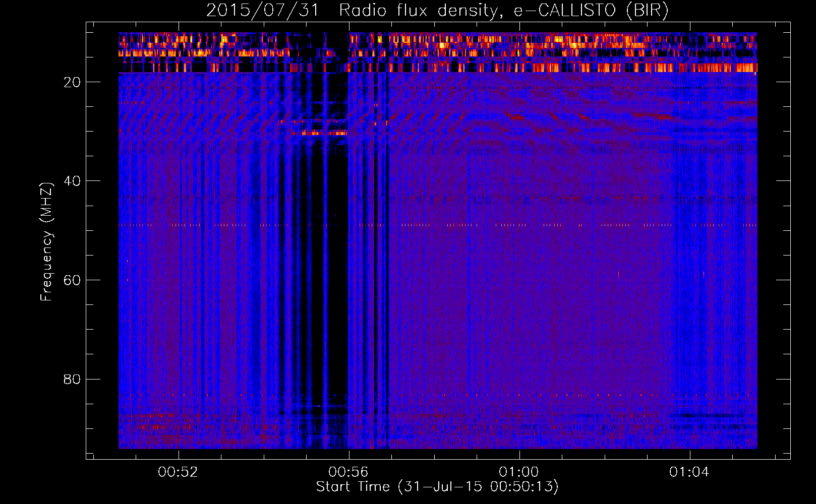
Task: Click the '20' frequency tick label
Action: pos(73,82)
